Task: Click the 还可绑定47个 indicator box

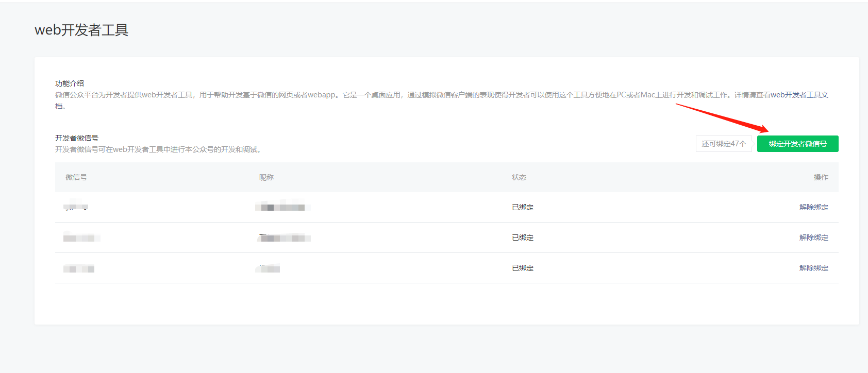Action: [x=724, y=144]
